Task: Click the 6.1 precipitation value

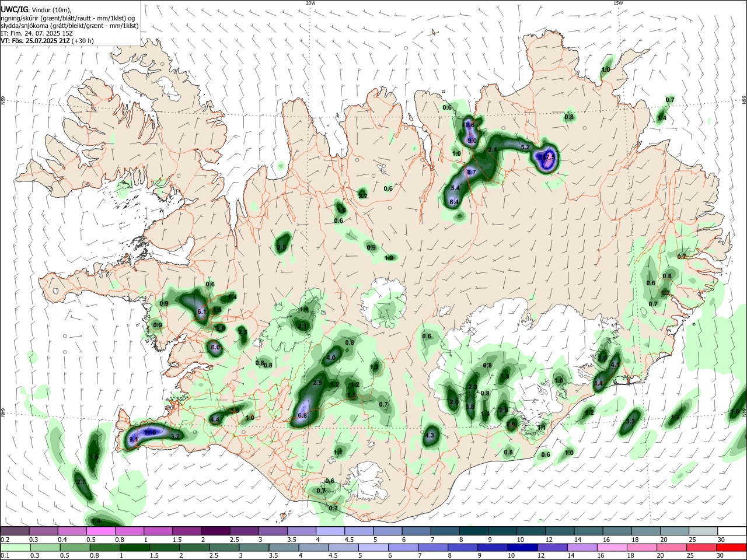Action: pos(203,312)
